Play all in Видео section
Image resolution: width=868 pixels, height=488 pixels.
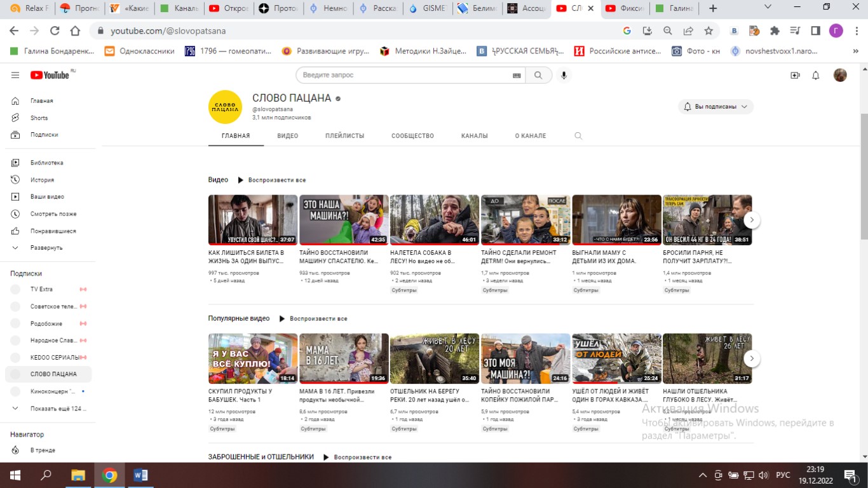coord(271,180)
